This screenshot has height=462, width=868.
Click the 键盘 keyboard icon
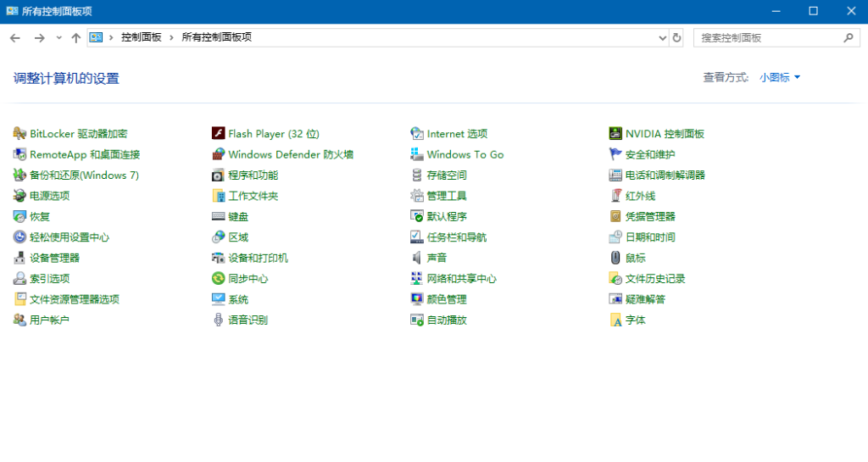[218, 216]
